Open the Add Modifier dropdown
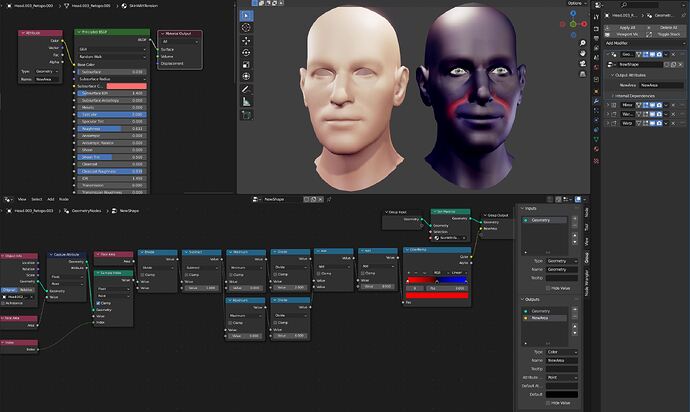This screenshot has width=690, height=412. pyautogui.click(x=645, y=43)
